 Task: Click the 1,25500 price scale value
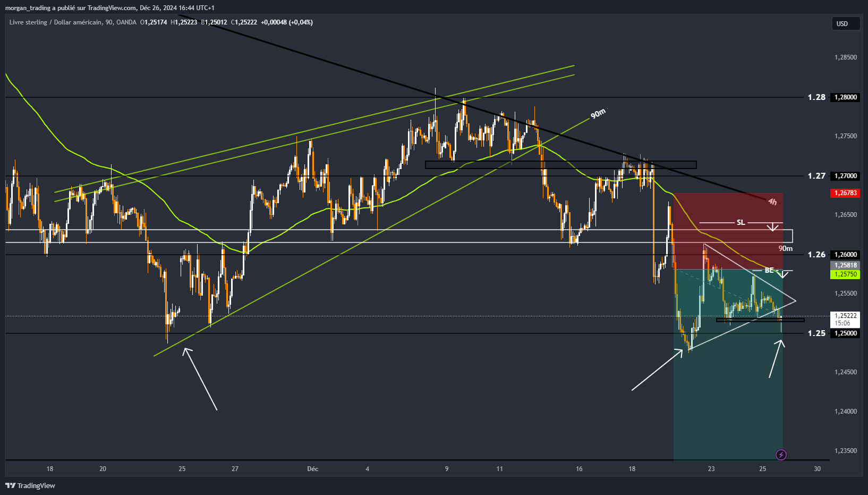point(845,293)
